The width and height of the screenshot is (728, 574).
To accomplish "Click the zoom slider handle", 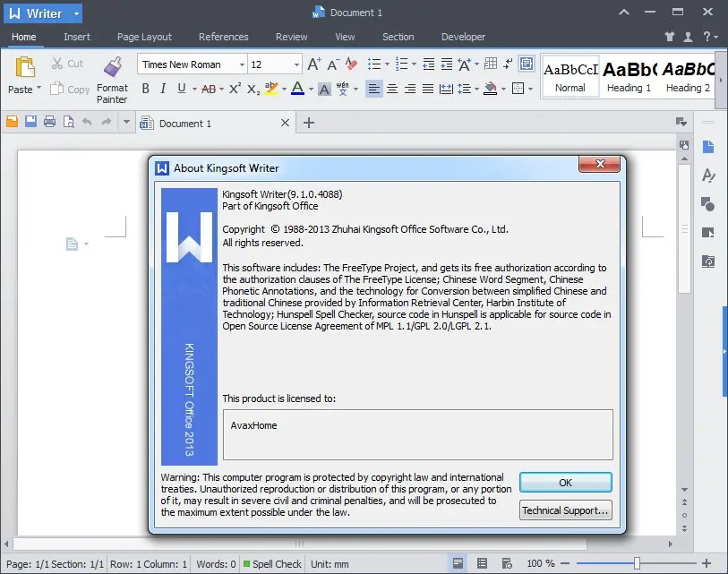I will pos(637,564).
